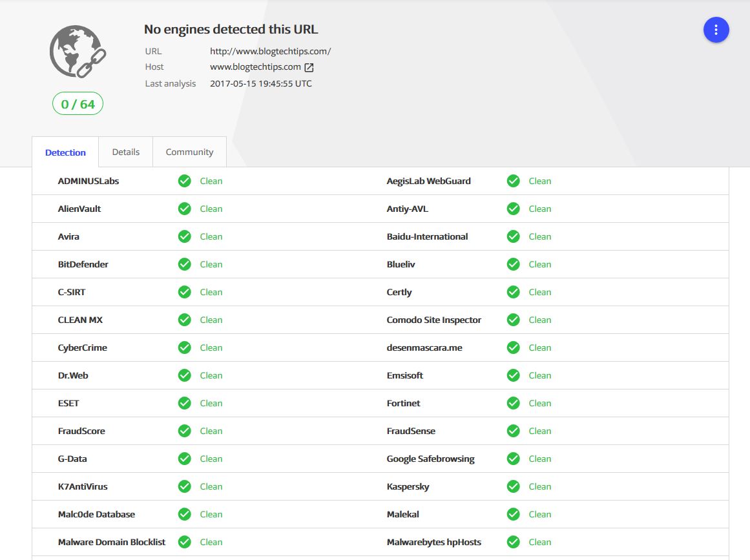Open the host external link icon
The width and height of the screenshot is (750, 560).
click(x=309, y=67)
